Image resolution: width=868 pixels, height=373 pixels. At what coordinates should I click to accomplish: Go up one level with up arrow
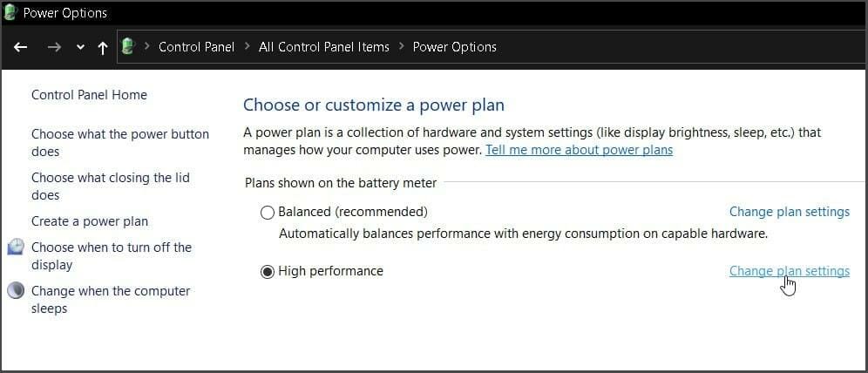click(103, 48)
